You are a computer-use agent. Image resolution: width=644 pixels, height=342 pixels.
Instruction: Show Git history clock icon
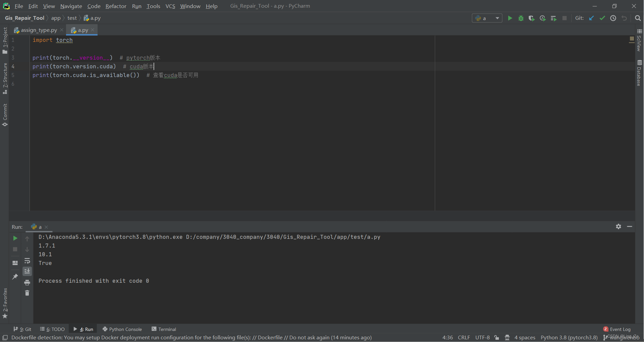coord(613,18)
